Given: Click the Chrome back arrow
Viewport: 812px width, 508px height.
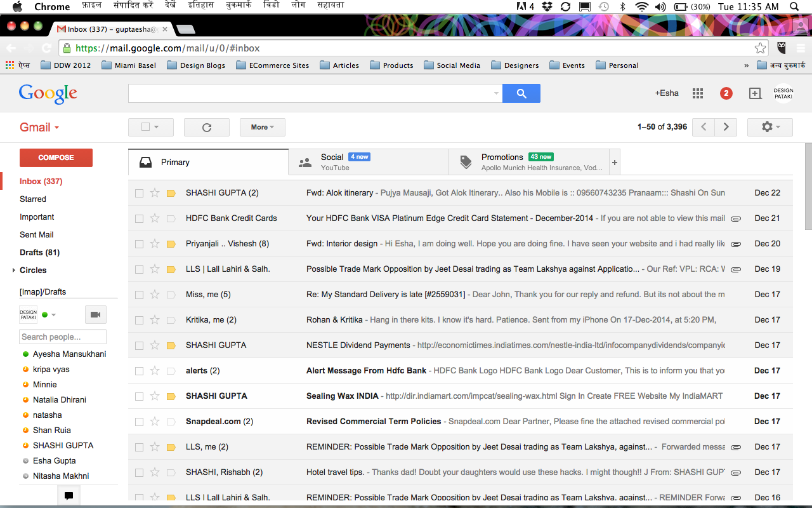Looking at the screenshot, I should [x=11, y=48].
